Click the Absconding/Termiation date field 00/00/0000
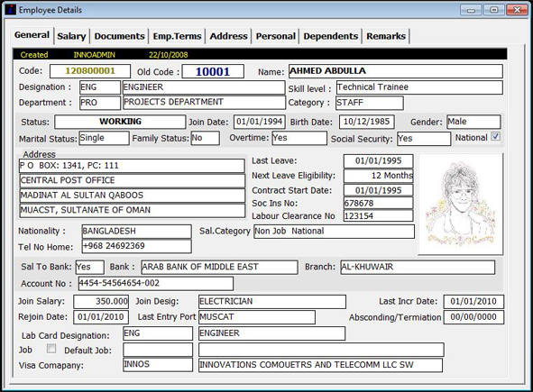Screen dimensions: 533x392 pyautogui.click(x=473, y=317)
